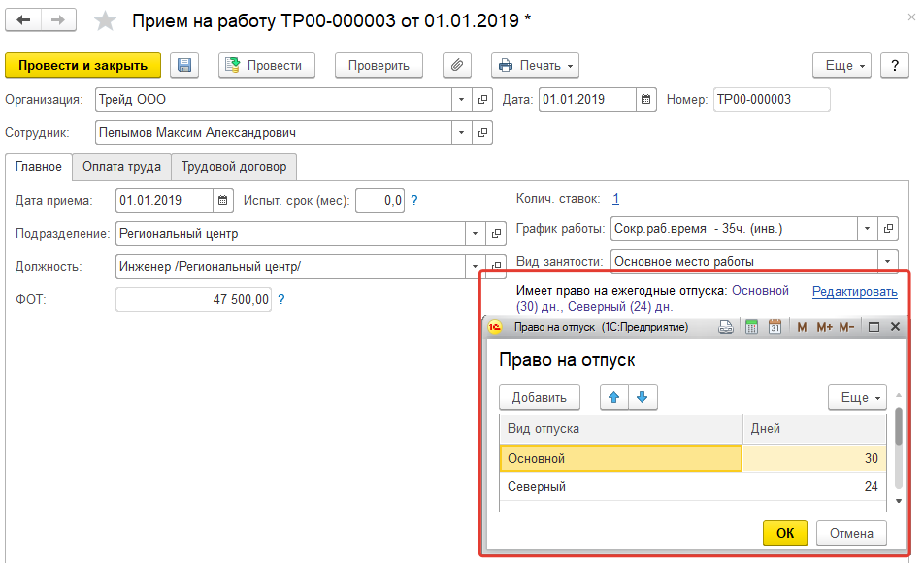This screenshot has width=924, height=563.
Task: Select the Основной vacation row
Action: (620, 459)
